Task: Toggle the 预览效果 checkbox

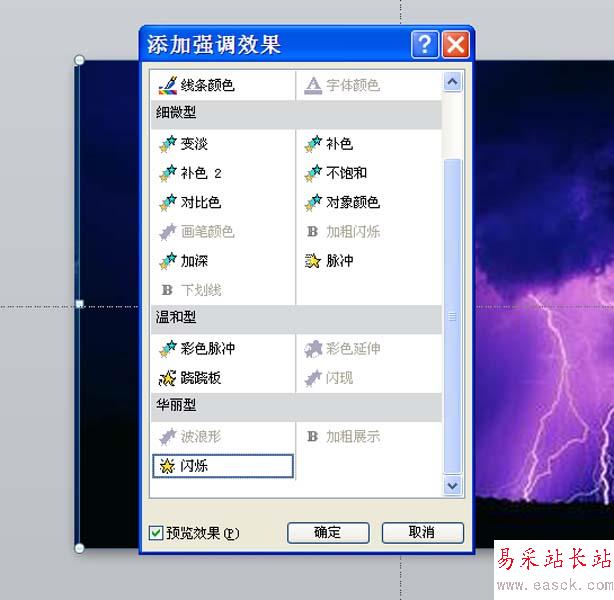Action: pyautogui.click(x=156, y=533)
